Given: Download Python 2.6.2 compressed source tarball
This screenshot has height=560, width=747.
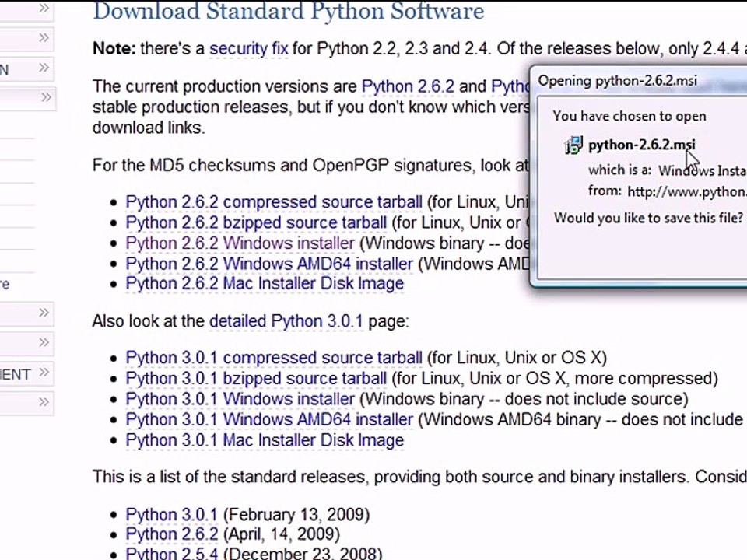Looking at the screenshot, I should coord(274,202).
